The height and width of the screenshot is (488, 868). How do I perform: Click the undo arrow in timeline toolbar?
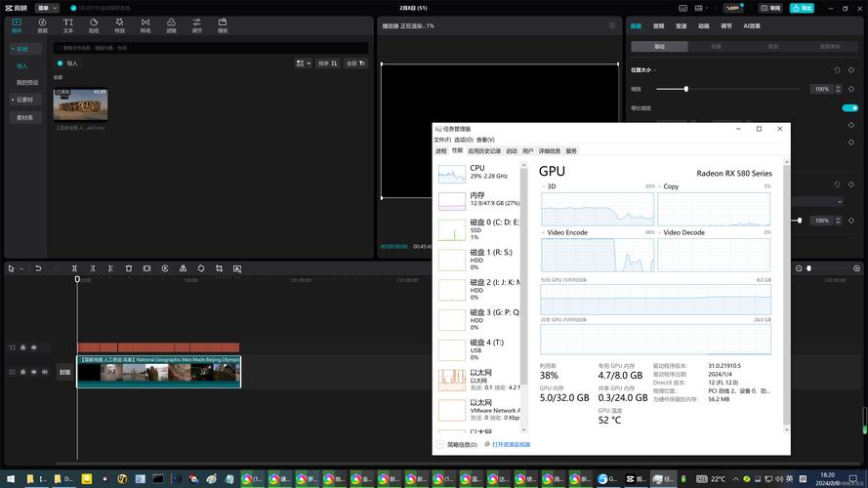tap(38, 268)
